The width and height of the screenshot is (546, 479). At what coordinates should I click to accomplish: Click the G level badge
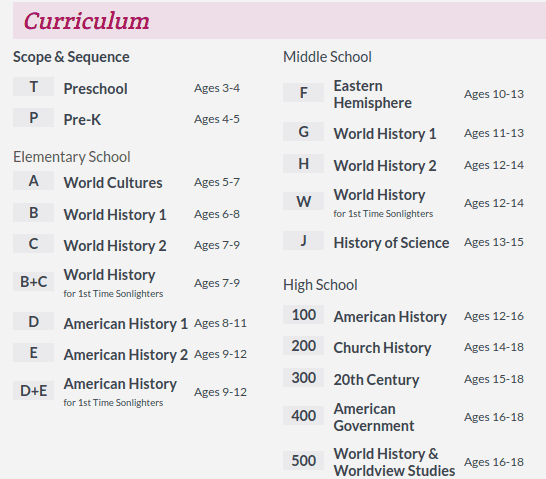click(303, 132)
